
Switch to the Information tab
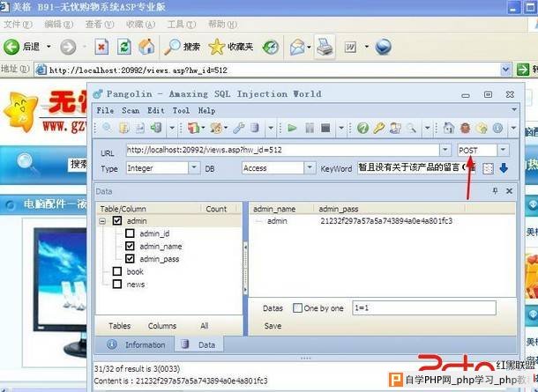136,344
